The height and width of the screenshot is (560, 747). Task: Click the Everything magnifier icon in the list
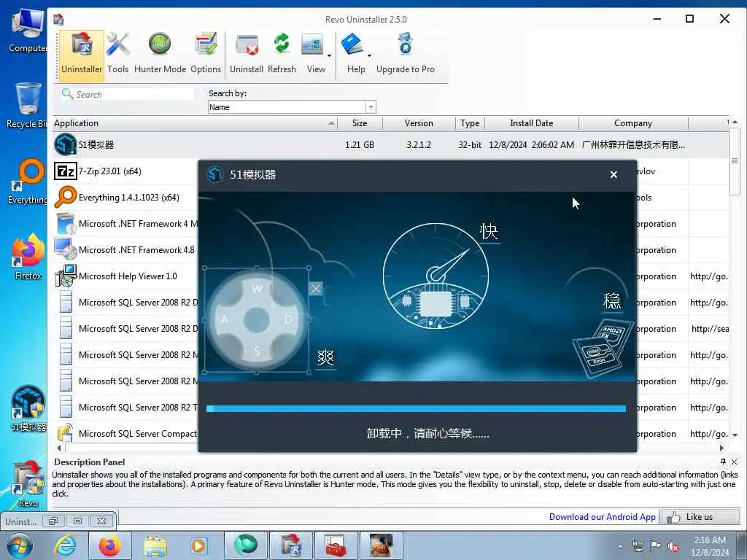click(65, 197)
